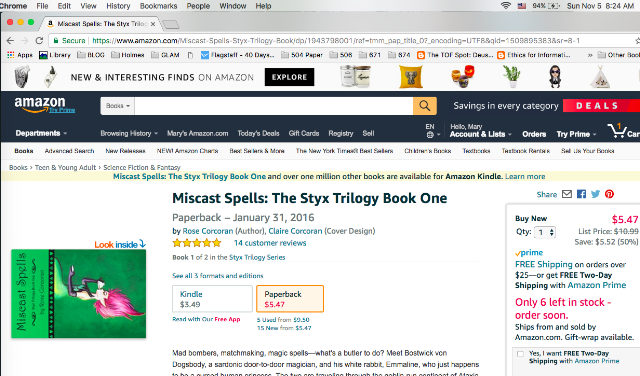
Task: Click the orange search magnifier button
Action: pyautogui.click(x=424, y=106)
